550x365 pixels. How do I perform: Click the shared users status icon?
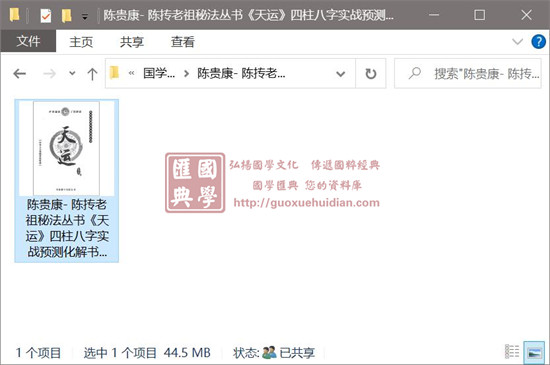(269, 352)
